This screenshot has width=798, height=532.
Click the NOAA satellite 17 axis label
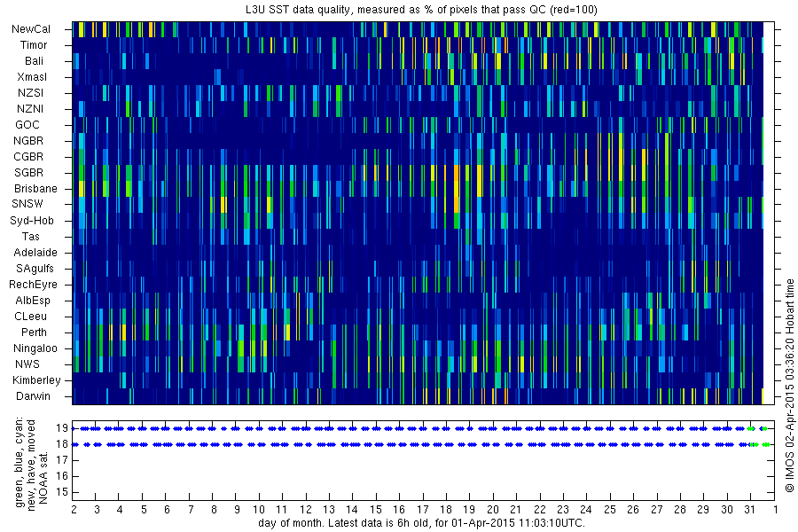62,460
